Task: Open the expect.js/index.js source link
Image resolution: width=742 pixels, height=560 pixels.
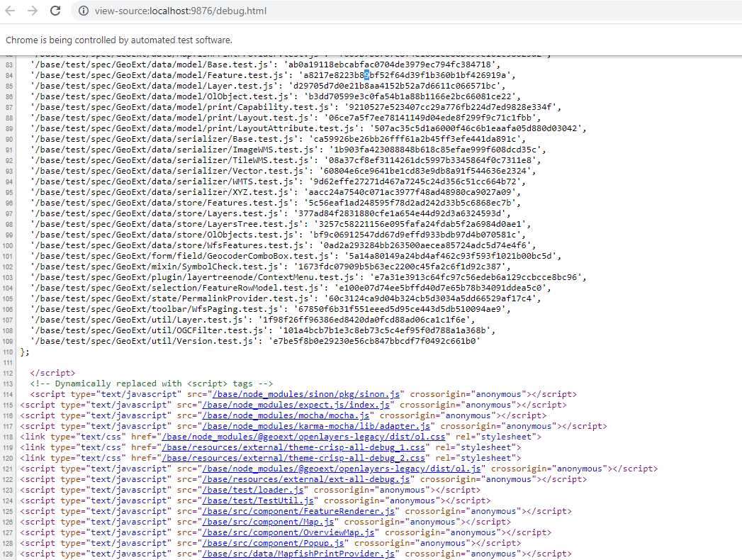Action: [296, 405]
